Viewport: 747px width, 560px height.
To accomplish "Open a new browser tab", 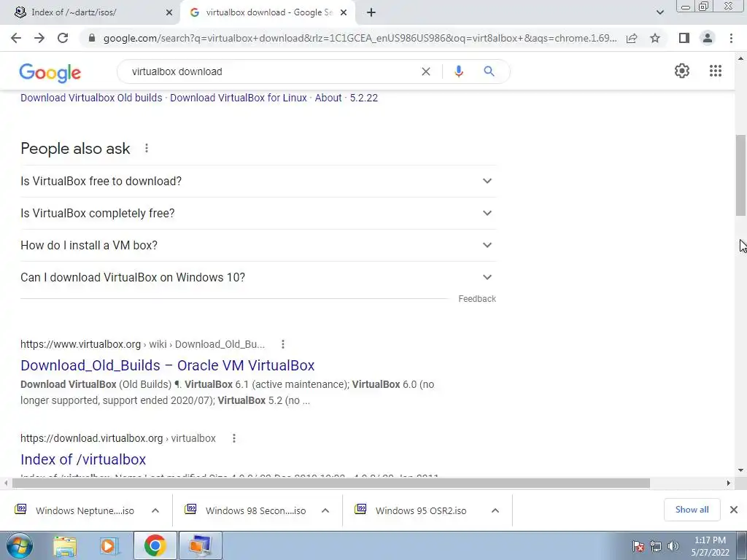I will click(x=371, y=12).
